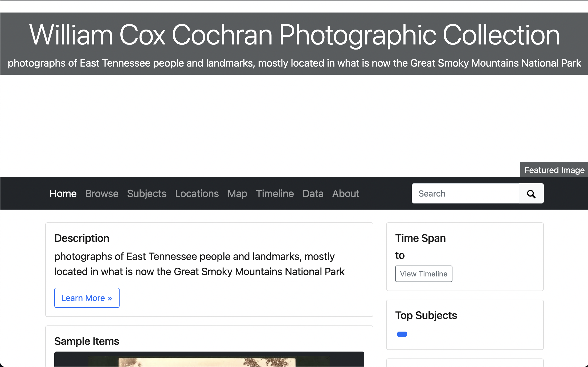The width and height of the screenshot is (588, 367).
Task: Click the Sample Items heading
Action: pos(87,341)
